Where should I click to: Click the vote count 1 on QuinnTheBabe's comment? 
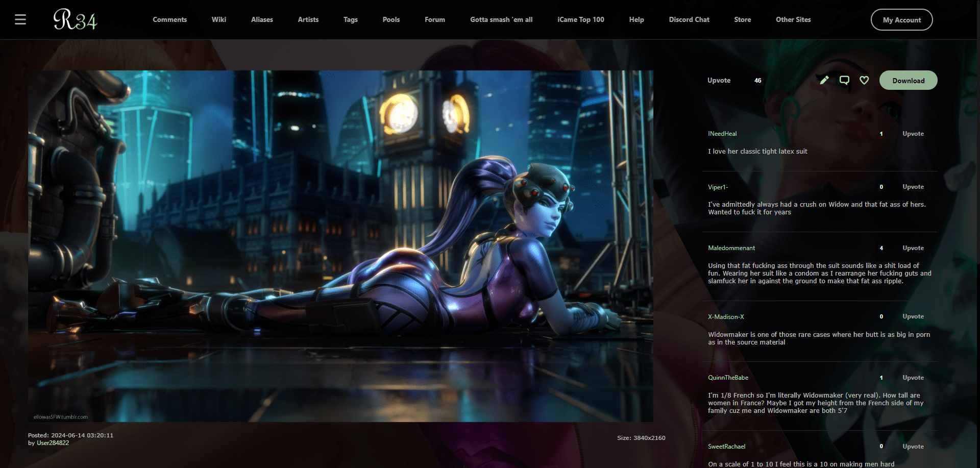point(881,378)
